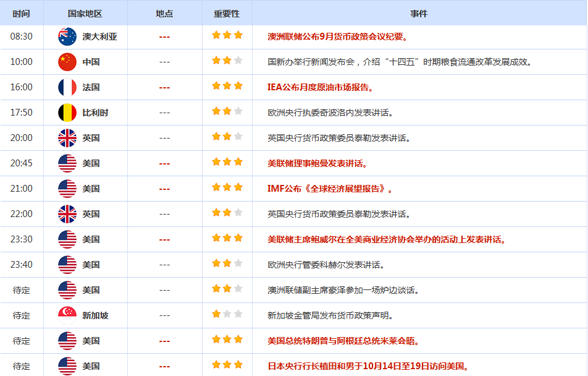Click the US flag in the 20:45 row

(67, 163)
